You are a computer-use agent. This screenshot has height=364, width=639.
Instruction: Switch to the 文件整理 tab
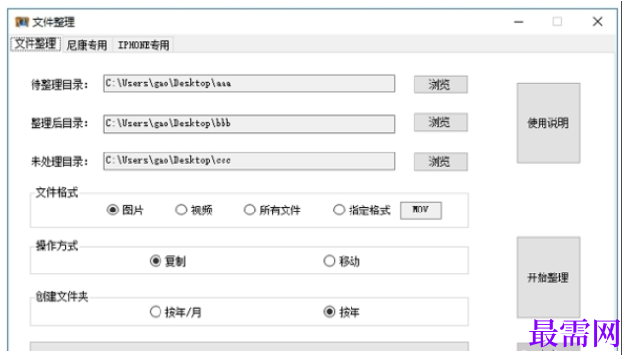[35, 44]
